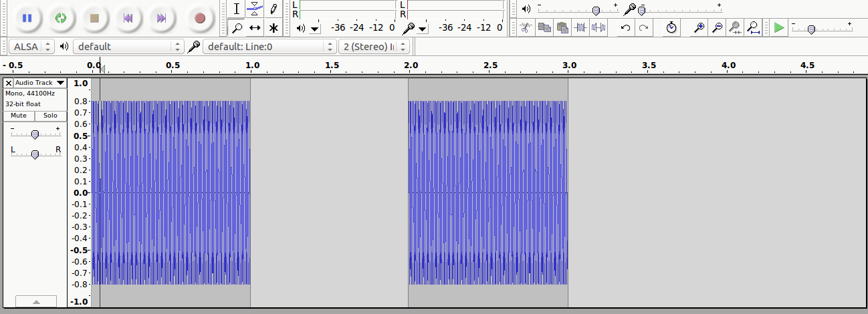Click the Silence Audio icon
The width and height of the screenshot is (868, 314).
pyautogui.click(x=599, y=28)
